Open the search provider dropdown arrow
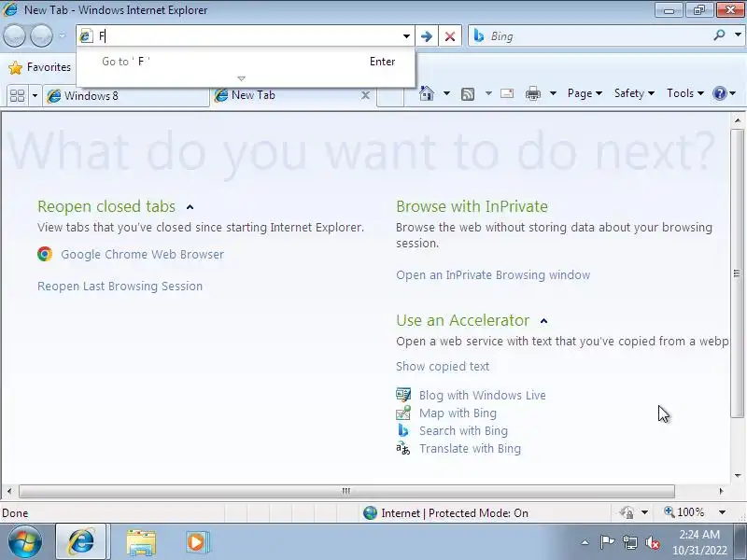747x560 pixels. coord(738,35)
